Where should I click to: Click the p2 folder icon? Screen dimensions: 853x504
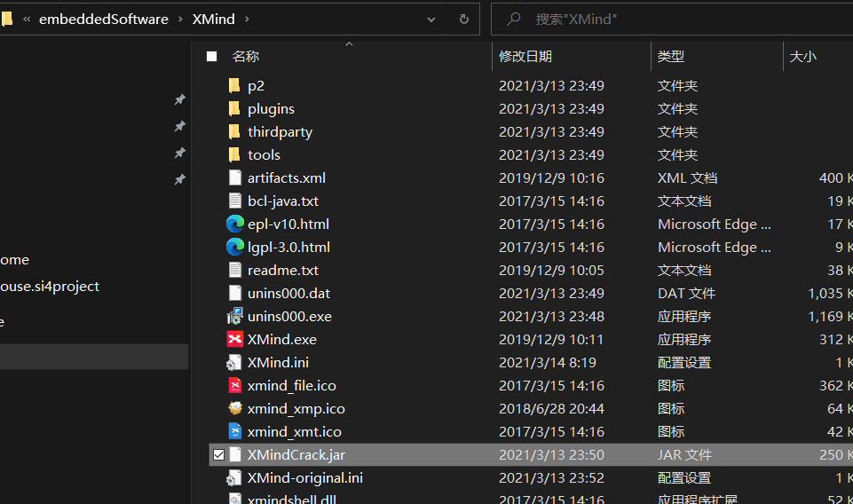(x=234, y=85)
